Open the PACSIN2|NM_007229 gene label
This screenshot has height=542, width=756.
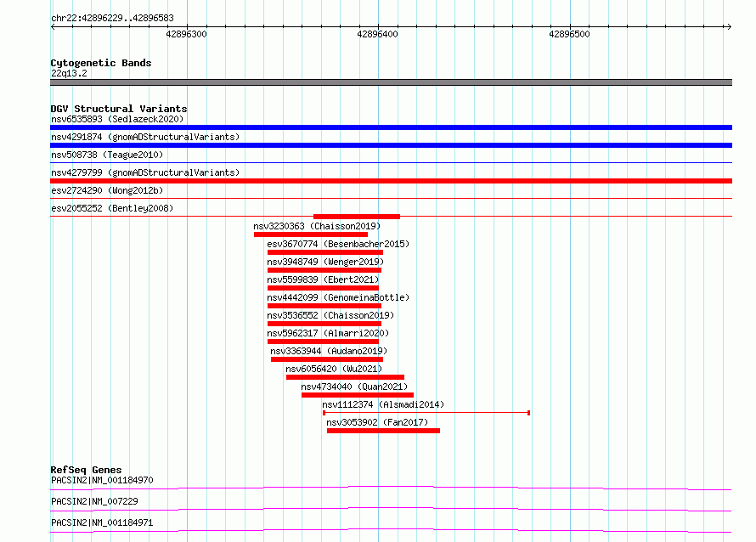coord(94,501)
